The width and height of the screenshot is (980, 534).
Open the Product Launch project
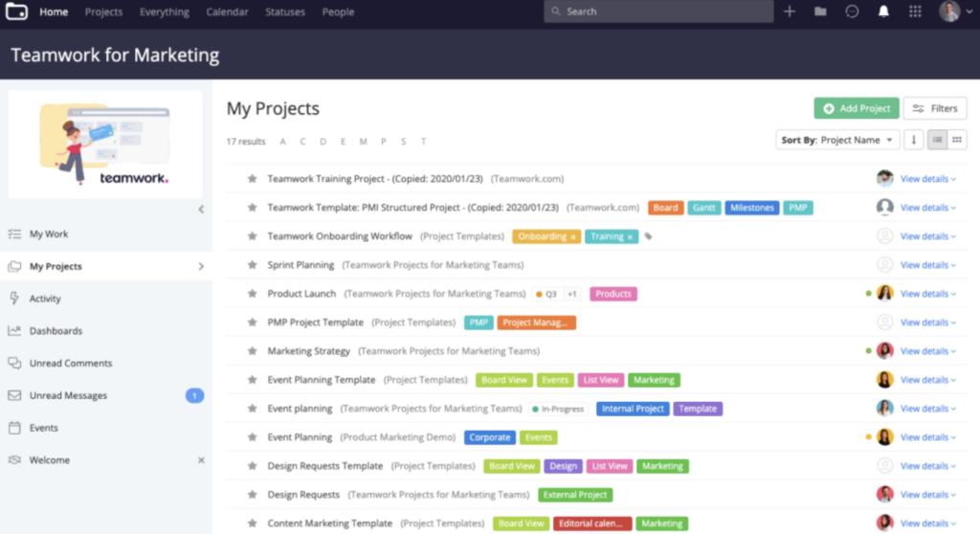coord(301,294)
